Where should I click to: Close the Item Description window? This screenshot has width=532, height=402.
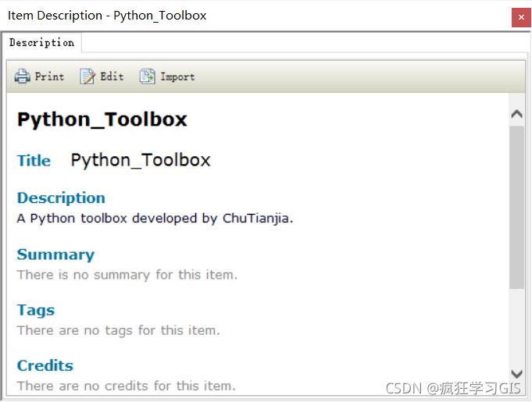pos(521,17)
